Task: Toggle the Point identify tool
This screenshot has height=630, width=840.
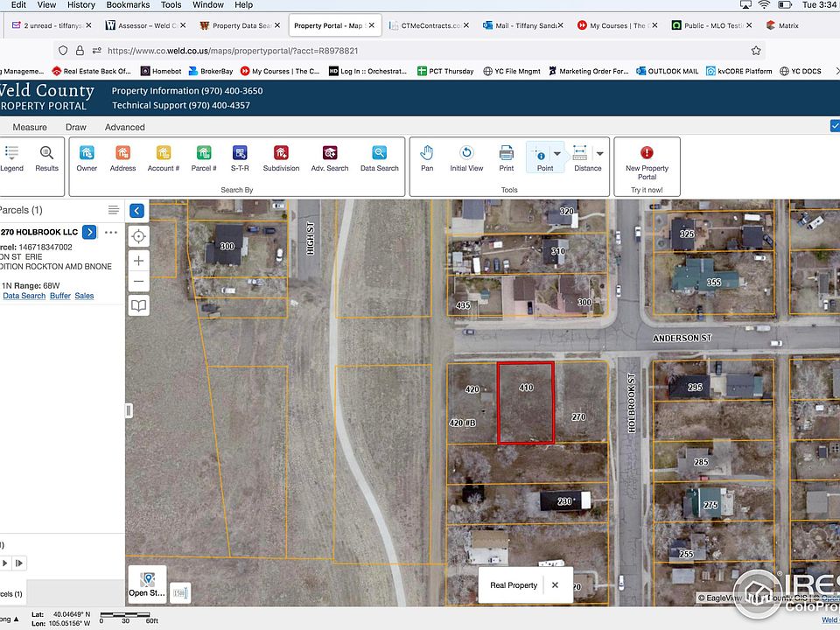Action: pyautogui.click(x=541, y=157)
